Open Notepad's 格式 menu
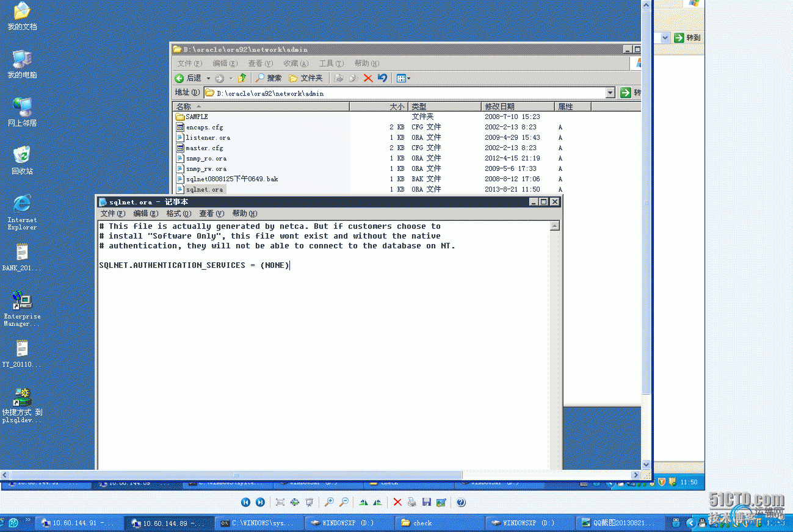Viewport: 793px width, 532px height. point(179,214)
